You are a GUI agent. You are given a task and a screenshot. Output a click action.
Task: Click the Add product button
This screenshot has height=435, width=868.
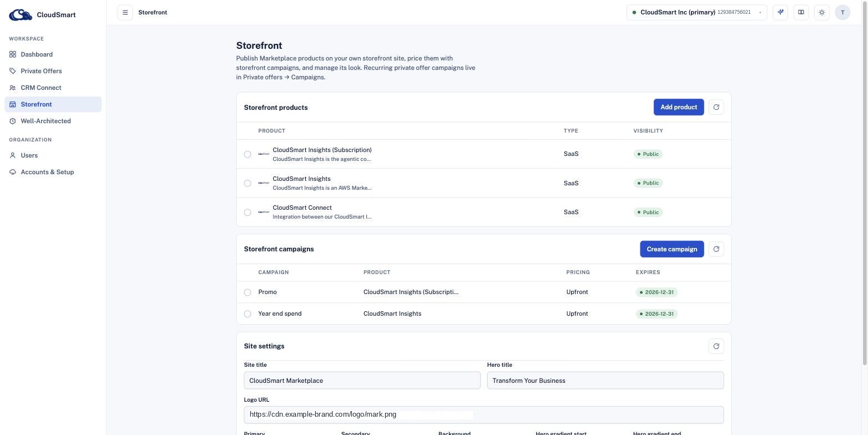pyautogui.click(x=679, y=107)
